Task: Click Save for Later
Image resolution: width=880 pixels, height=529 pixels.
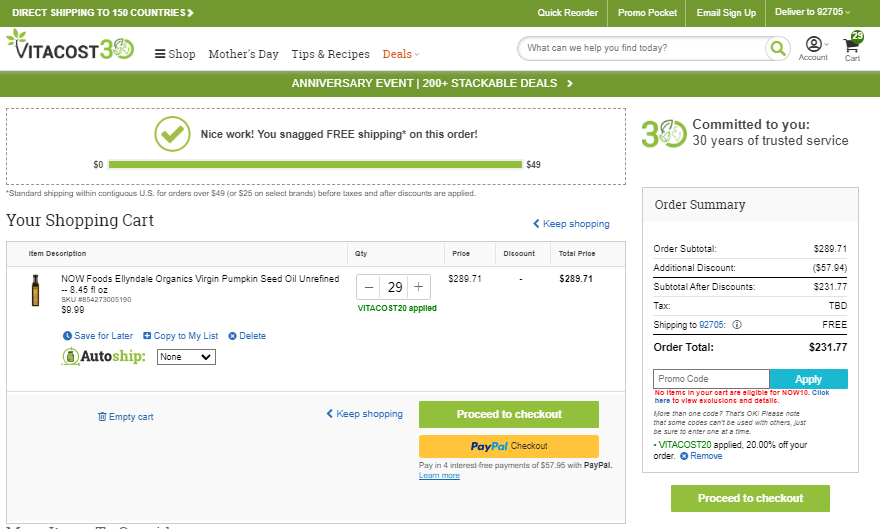Action: 98,335
